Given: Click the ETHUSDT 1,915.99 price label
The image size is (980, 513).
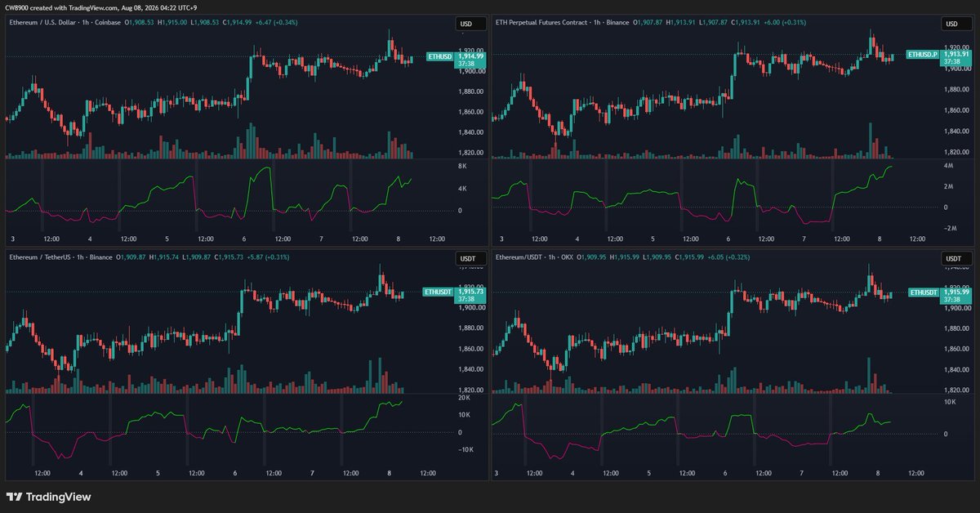Looking at the screenshot, I should pos(939,294).
